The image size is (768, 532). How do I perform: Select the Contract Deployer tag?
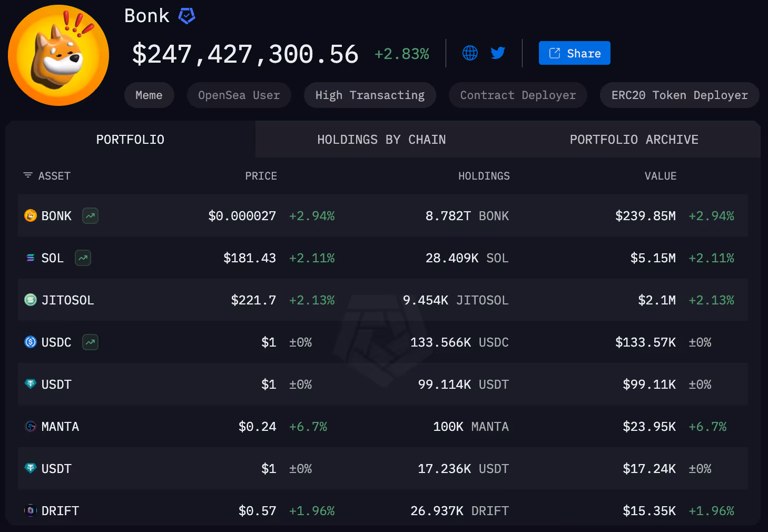click(x=518, y=95)
